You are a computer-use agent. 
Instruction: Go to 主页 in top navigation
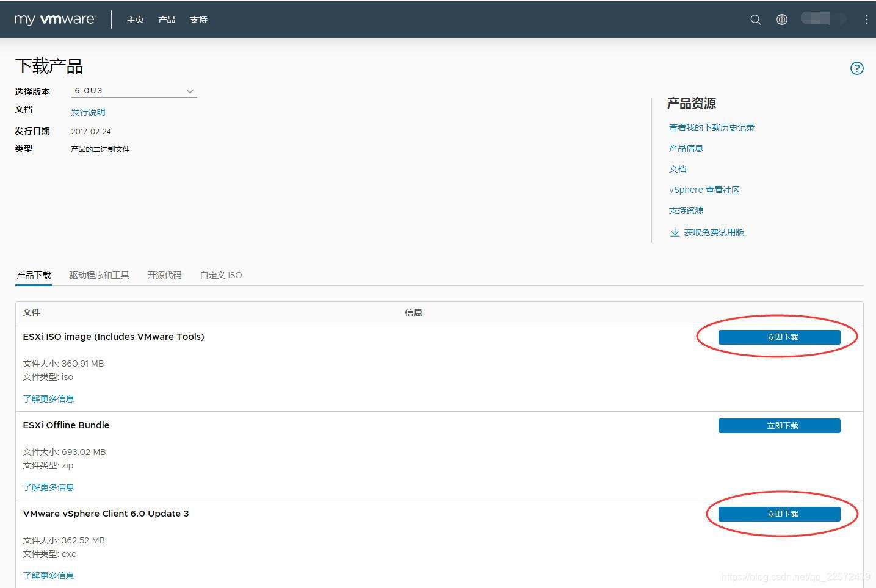(135, 20)
